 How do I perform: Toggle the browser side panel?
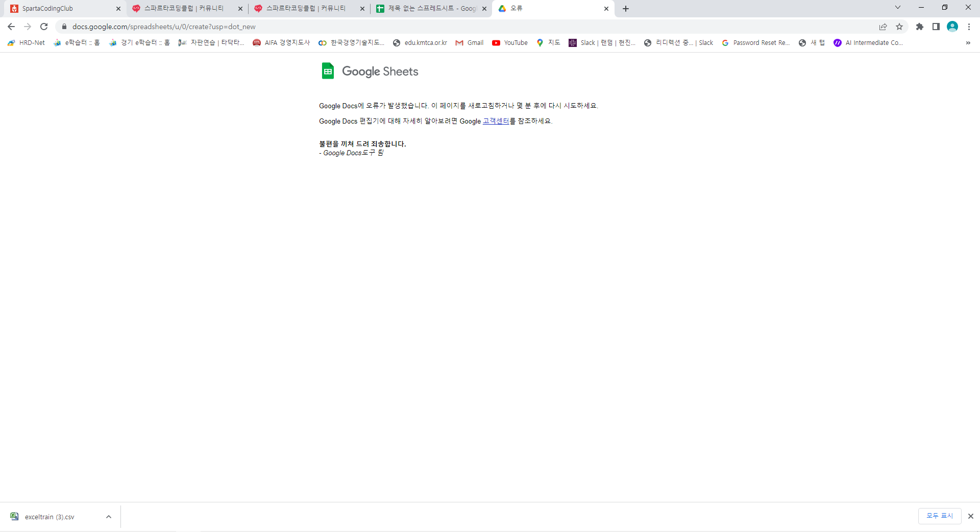[936, 27]
